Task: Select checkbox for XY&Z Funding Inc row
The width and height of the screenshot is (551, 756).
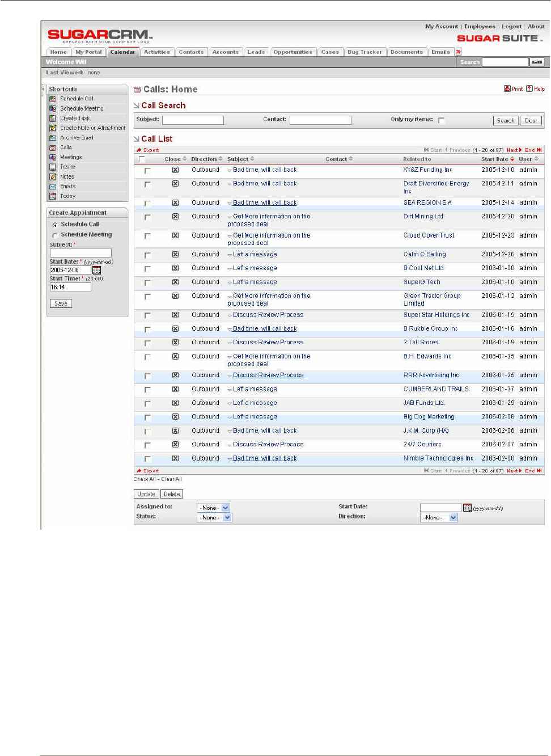Action: tap(147, 170)
